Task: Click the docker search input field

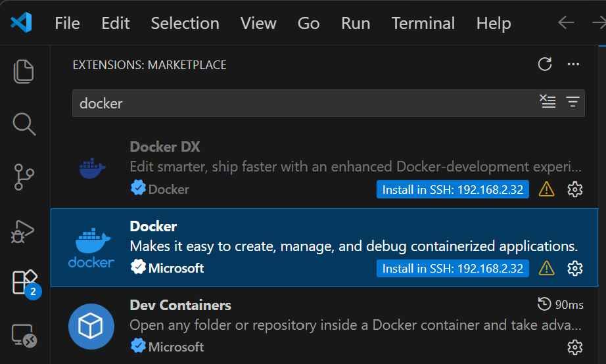Action: pos(302,103)
